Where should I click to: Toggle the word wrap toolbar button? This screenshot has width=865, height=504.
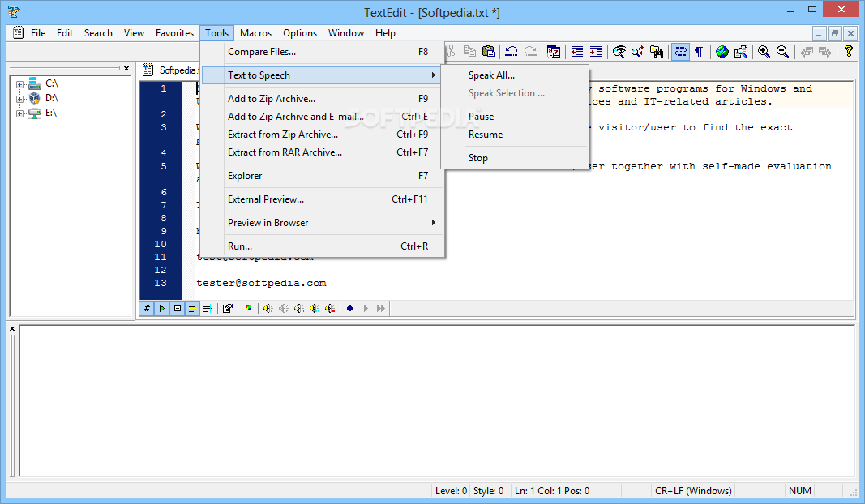pos(680,51)
